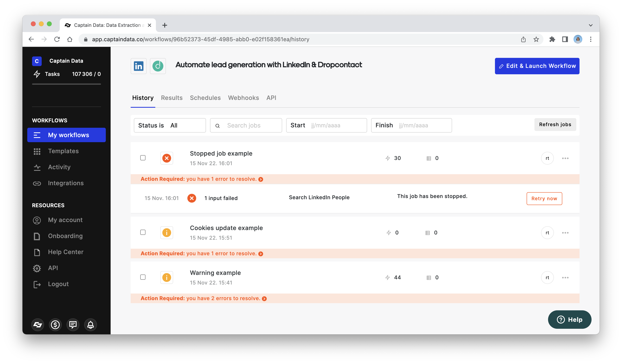This screenshot has height=364, width=622.
Task: Open the billing dollar icon in sidebar footer
Action: click(x=55, y=325)
